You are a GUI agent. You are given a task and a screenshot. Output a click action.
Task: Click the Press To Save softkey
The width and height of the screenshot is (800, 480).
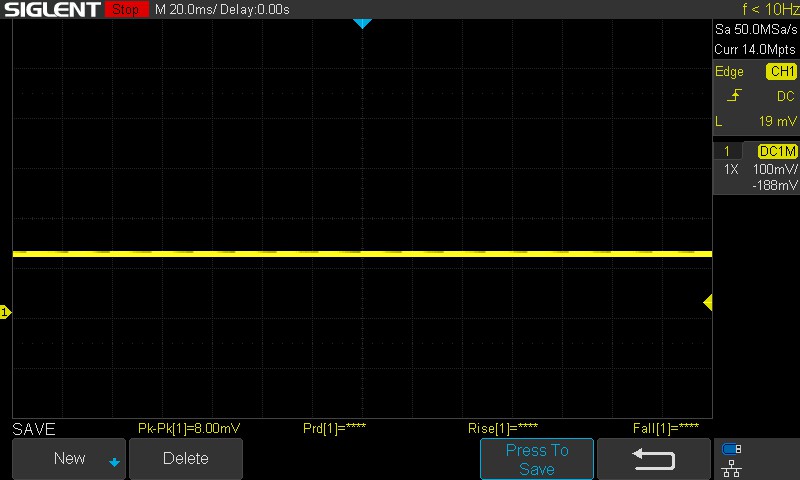tap(537, 459)
